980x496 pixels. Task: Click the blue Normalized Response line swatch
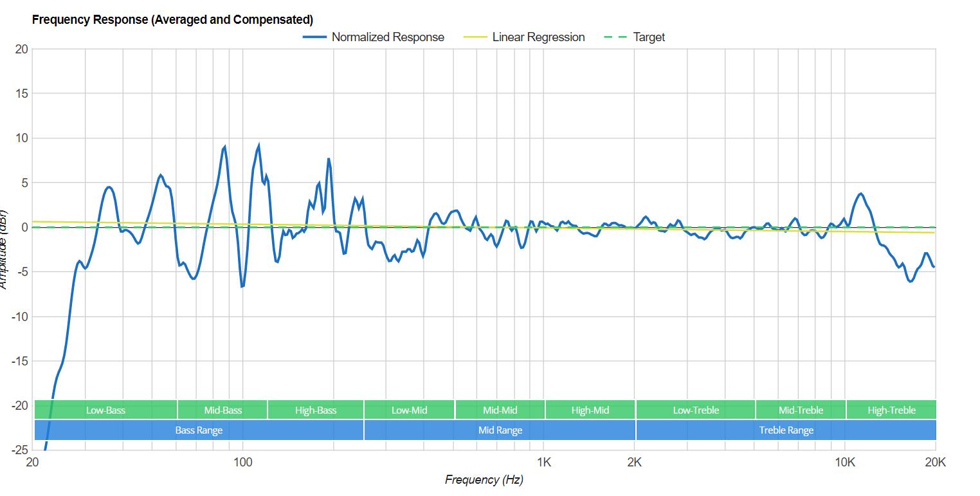point(314,37)
